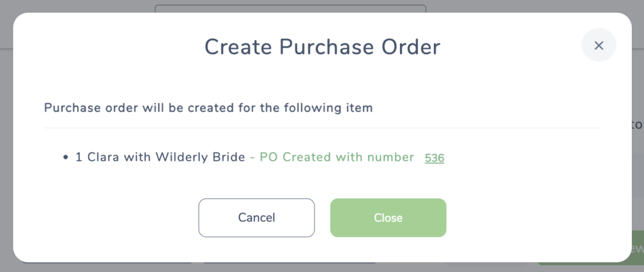Viewport: 644px width, 272px height.
Task: Click the Cancel button
Action: [x=257, y=217]
